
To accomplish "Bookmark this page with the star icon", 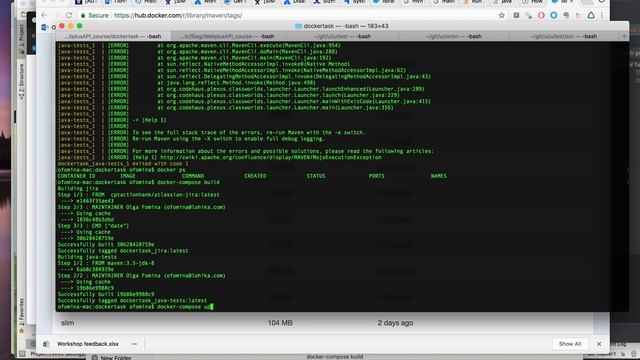I will [502, 15].
